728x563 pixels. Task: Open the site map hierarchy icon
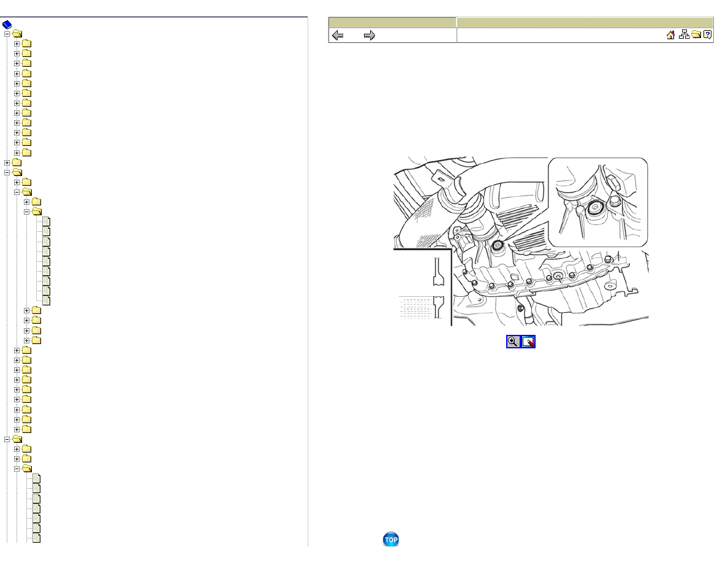684,36
